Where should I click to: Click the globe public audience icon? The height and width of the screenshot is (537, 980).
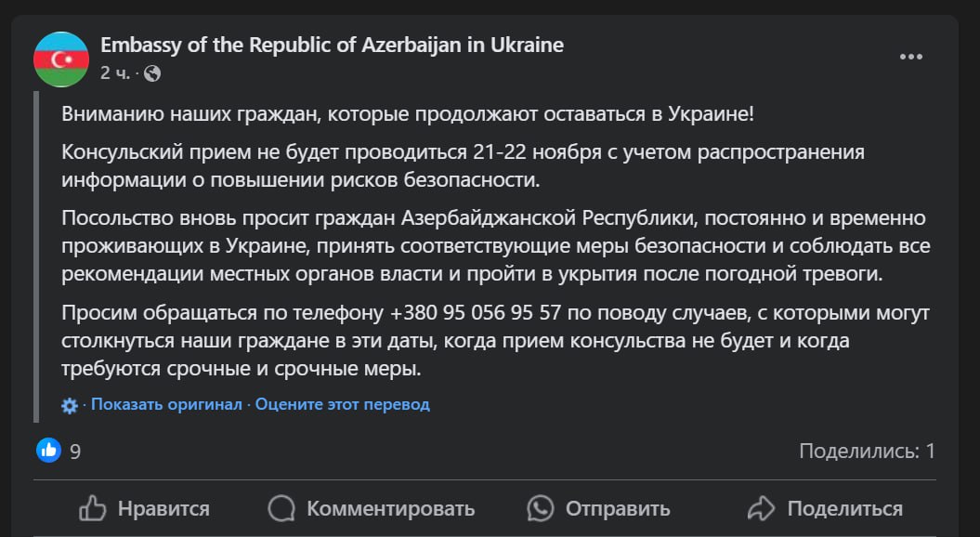point(151,73)
